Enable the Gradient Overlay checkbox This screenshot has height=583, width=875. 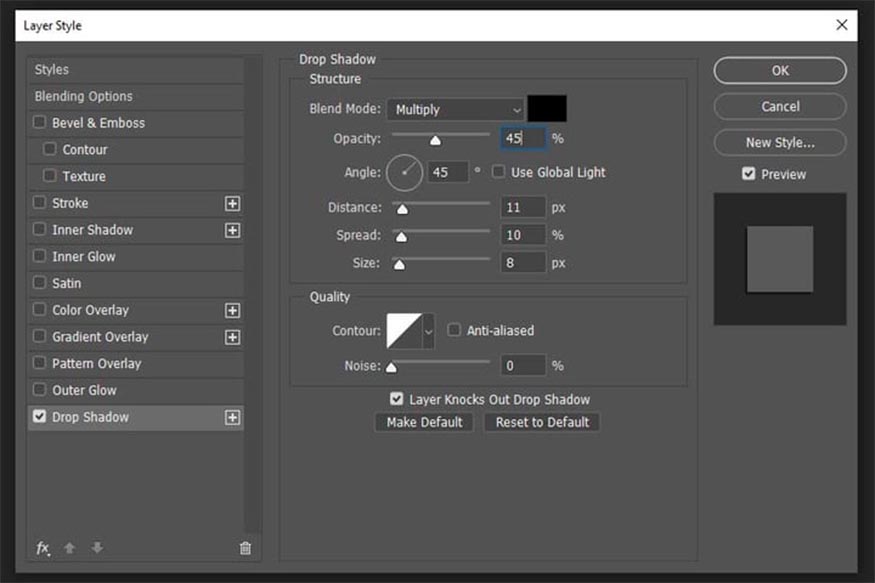39,336
